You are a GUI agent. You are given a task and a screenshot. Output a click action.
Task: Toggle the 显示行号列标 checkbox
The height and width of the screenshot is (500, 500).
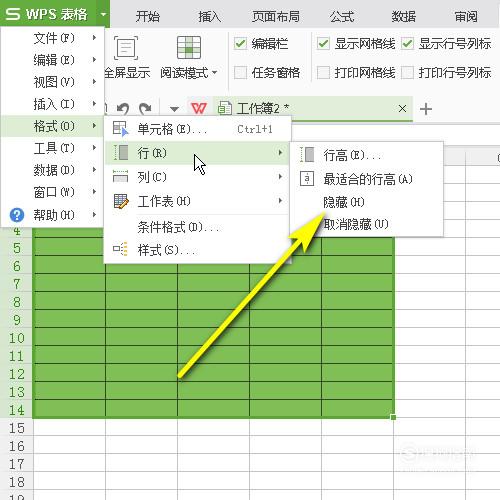(407, 44)
